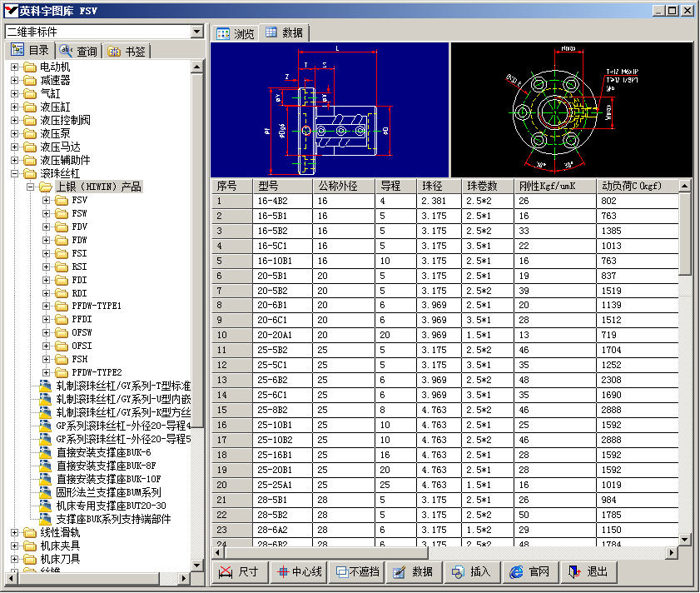The image size is (700, 593).
Task: Click the side view drawing thumbnail
Action: tap(330, 109)
